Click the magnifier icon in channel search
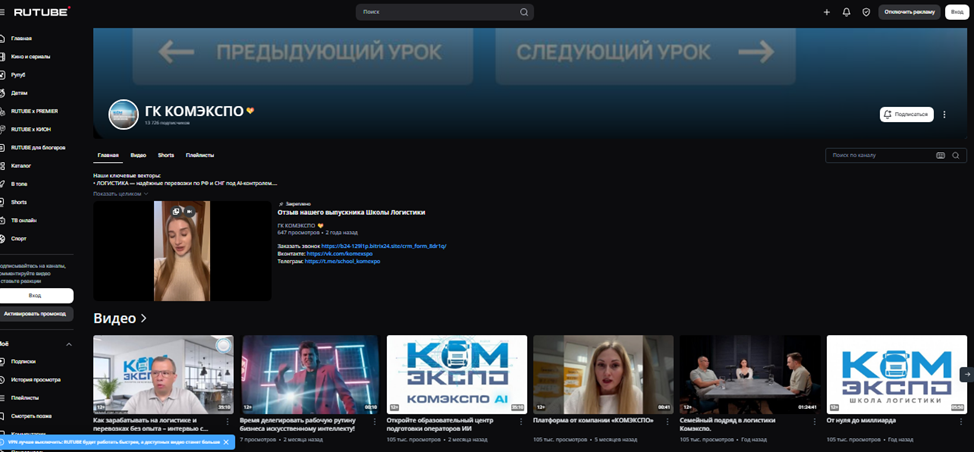The image size is (974, 452). 956,155
